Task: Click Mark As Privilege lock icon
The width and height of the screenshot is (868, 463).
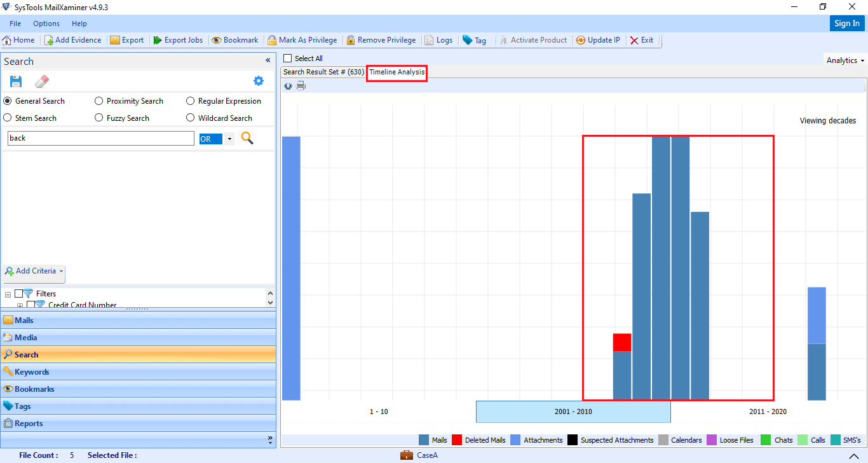Action: pos(272,40)
